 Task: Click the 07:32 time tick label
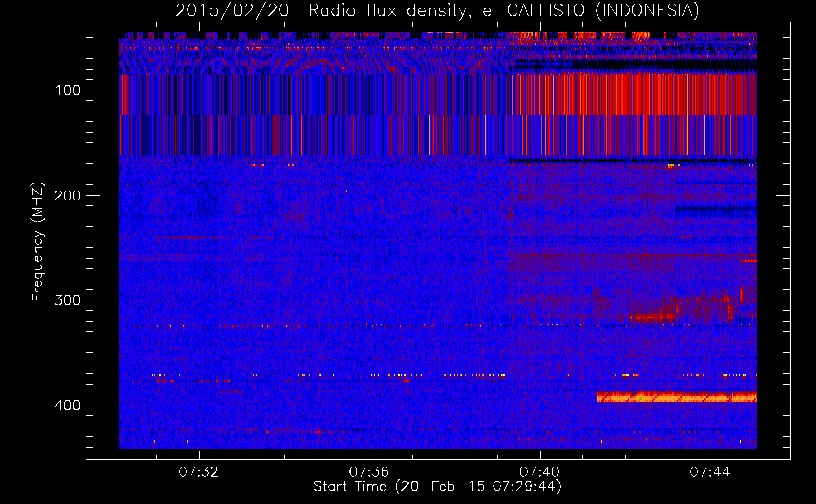[x=199, y=472]
